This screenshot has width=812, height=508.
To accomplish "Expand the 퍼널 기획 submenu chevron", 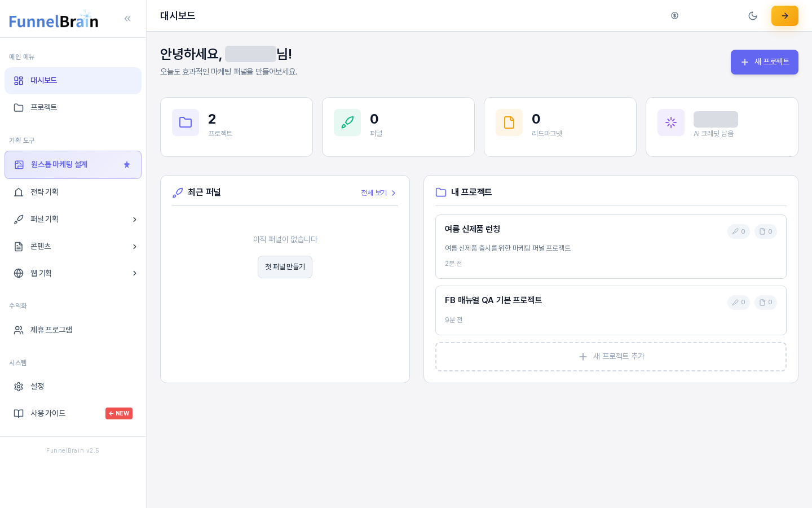I will 135,220.
